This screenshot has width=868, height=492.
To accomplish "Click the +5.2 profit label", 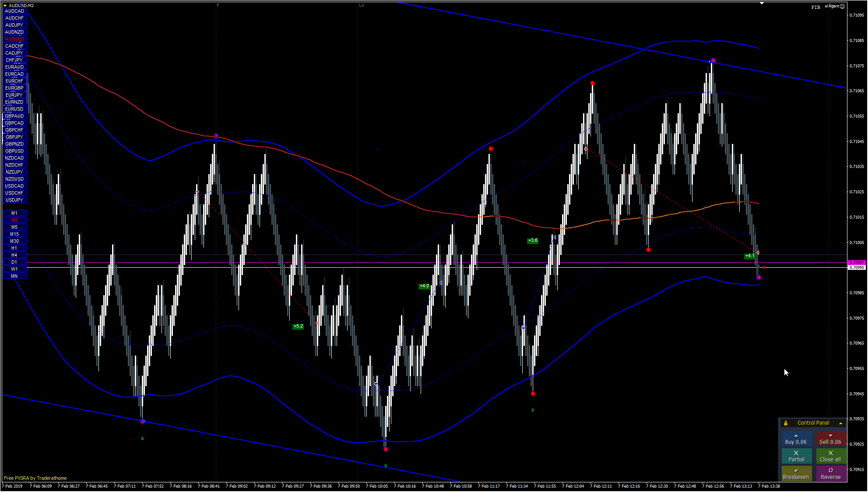I will coord(298,326).
